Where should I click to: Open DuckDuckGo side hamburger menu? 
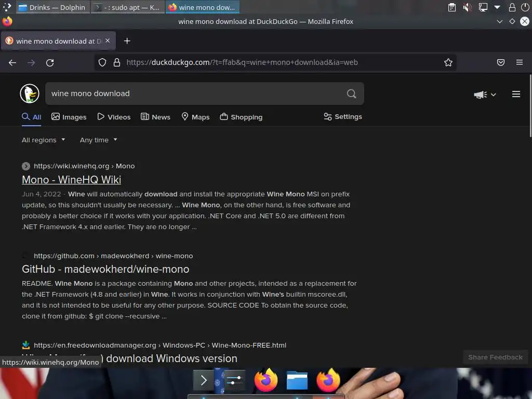click(x=516, y=95)
